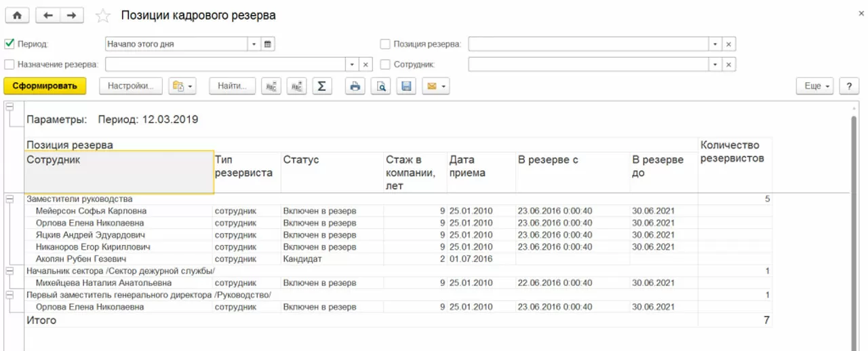The height and width of the screenshot is (351, 868).
Task: Generate report with Сформировать button
Action: pyautogui.click(x=45, y=86)
